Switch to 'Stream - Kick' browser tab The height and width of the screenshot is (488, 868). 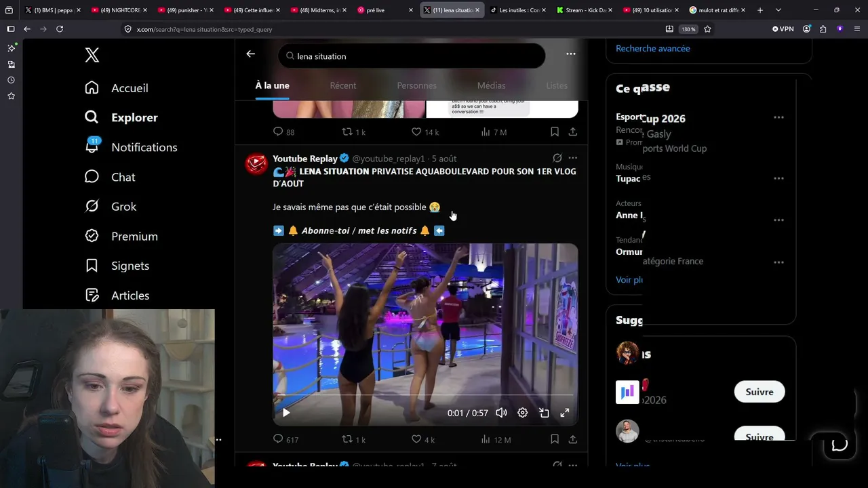[583, 10]
